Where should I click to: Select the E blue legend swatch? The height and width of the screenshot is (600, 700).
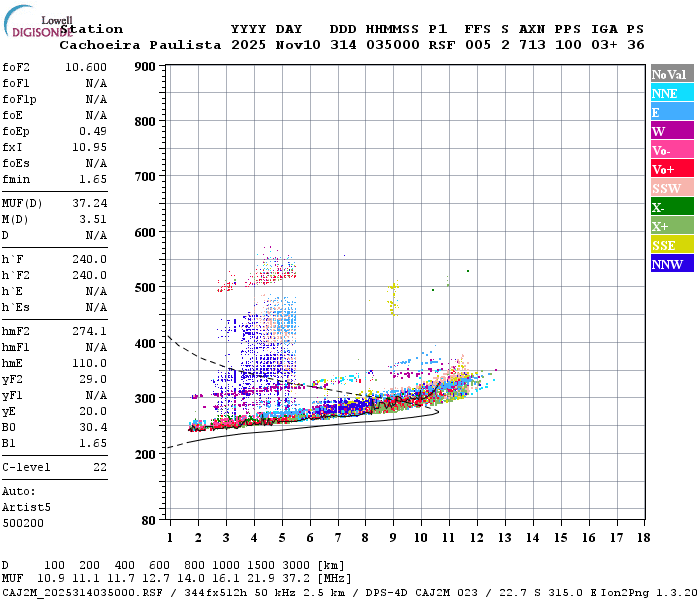click(672, 112)
